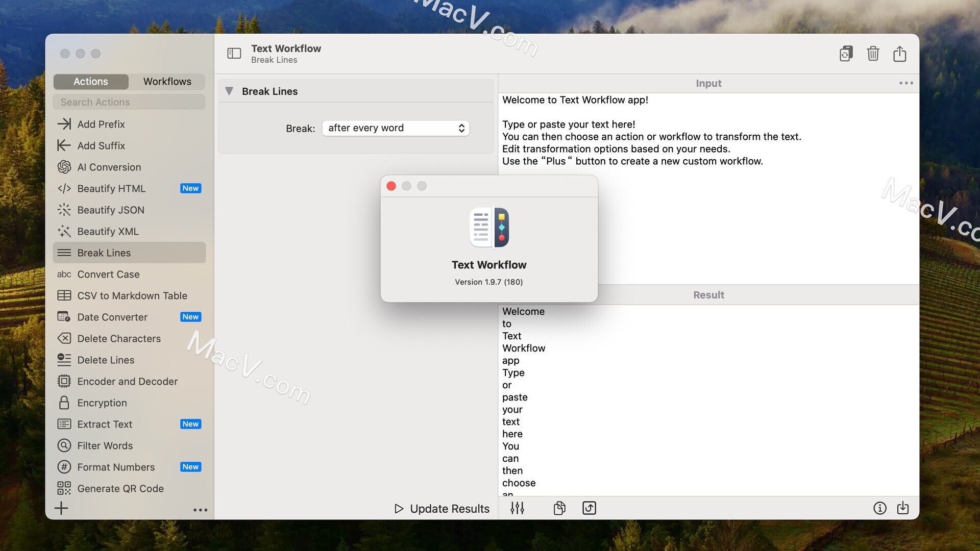Image resolution: width=980 pixels, height=551 pixels.
Task: Switch to the Workflows tab
Action: tap(167, 81)
